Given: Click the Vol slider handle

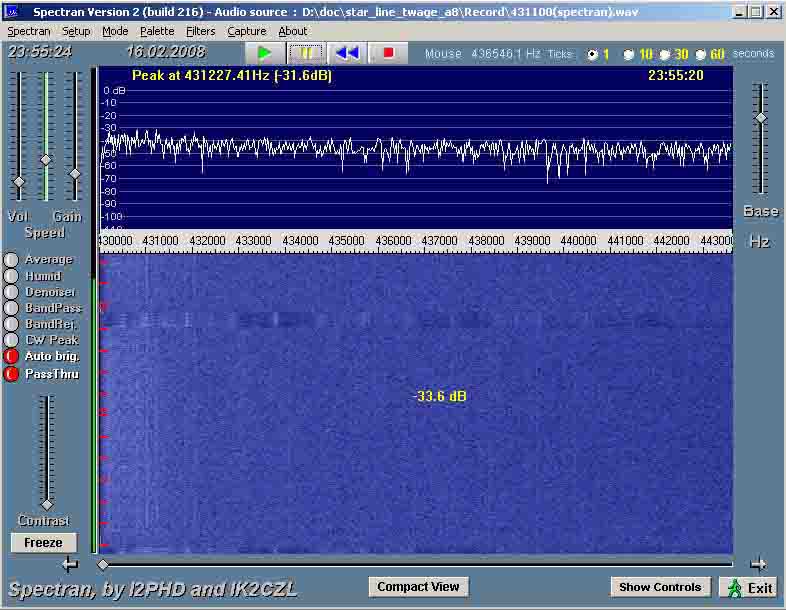Looking at the screenshot, I should [19, 182].
